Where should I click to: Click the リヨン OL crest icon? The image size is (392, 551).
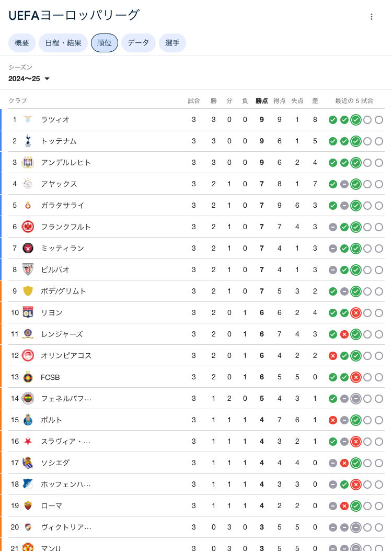28,312
